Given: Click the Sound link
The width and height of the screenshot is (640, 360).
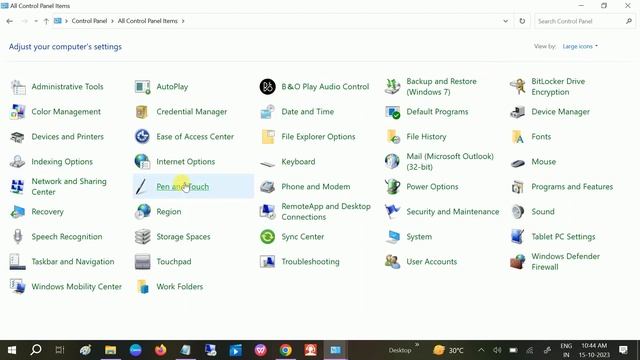Looking at the screenshot, I should point(543,212).
